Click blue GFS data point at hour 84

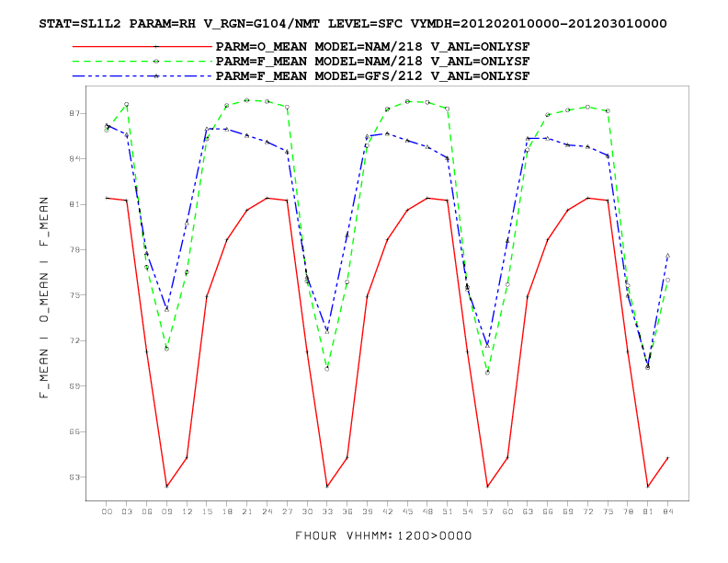(x=667, y=256)
